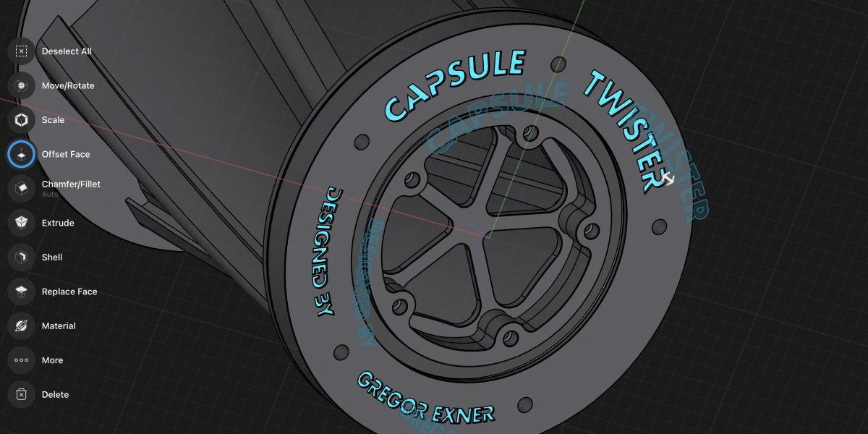Select the Move/Rotate tool icon
The height and width of the screenshot is (434, 868).
(21, 85)
